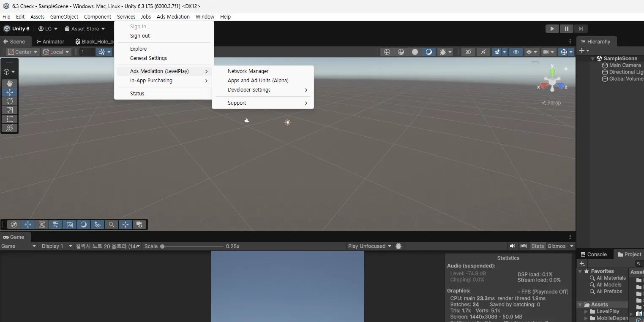
Task: Select Main Camera in Hierarchy
Action: pos(625,65)
